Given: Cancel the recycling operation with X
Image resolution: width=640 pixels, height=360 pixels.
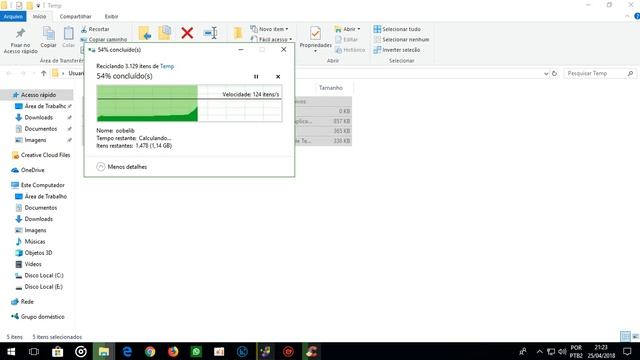Looking at the screenshot, I should (x=278, y=76).
